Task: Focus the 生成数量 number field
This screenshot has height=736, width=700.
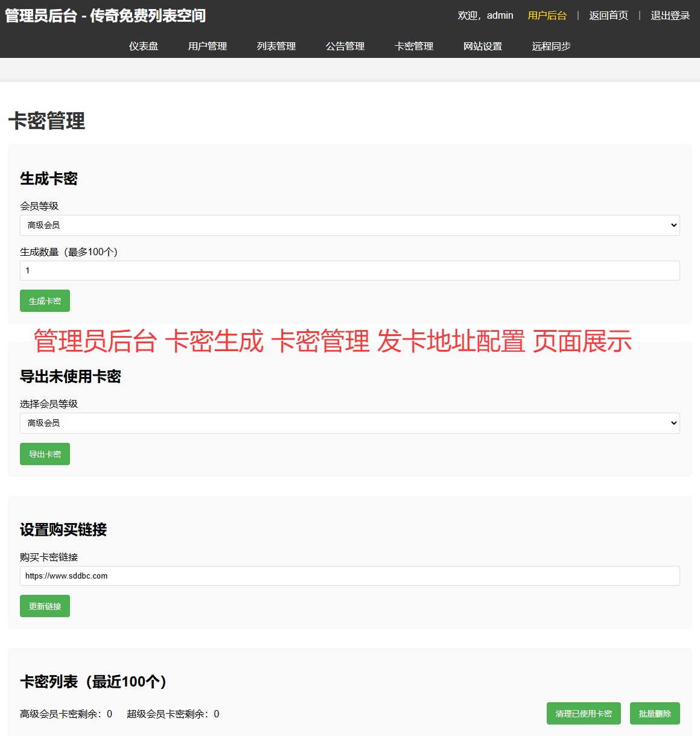Action: pos(350,270)
